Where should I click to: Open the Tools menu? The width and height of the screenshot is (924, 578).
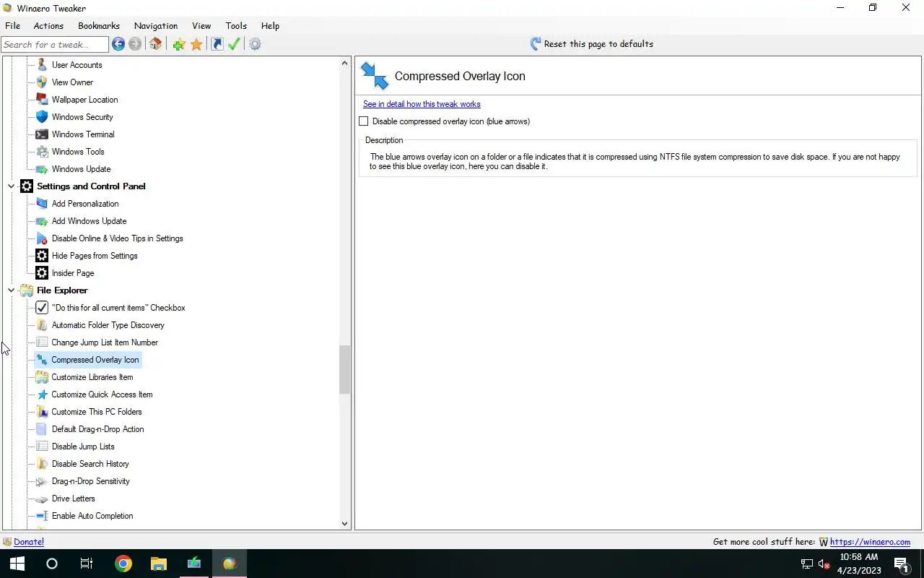coord(236,25)
